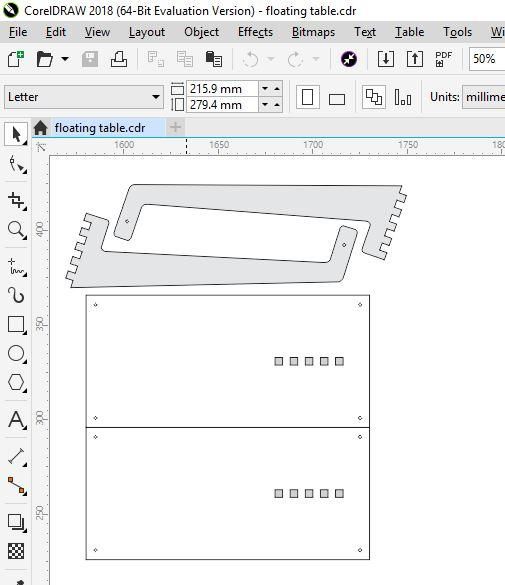Select the Crop tool
The width and height of the screenshot is (505, 585).
pyautogui.click(x=16, y=200)
